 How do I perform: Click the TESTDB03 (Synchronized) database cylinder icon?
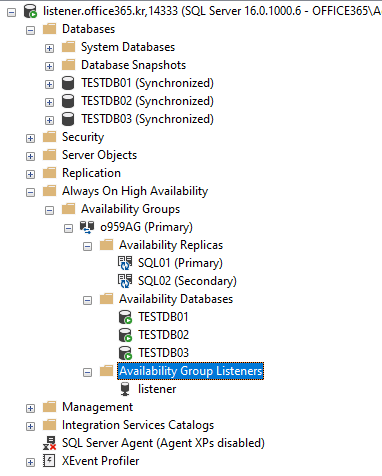pos(68,119)
